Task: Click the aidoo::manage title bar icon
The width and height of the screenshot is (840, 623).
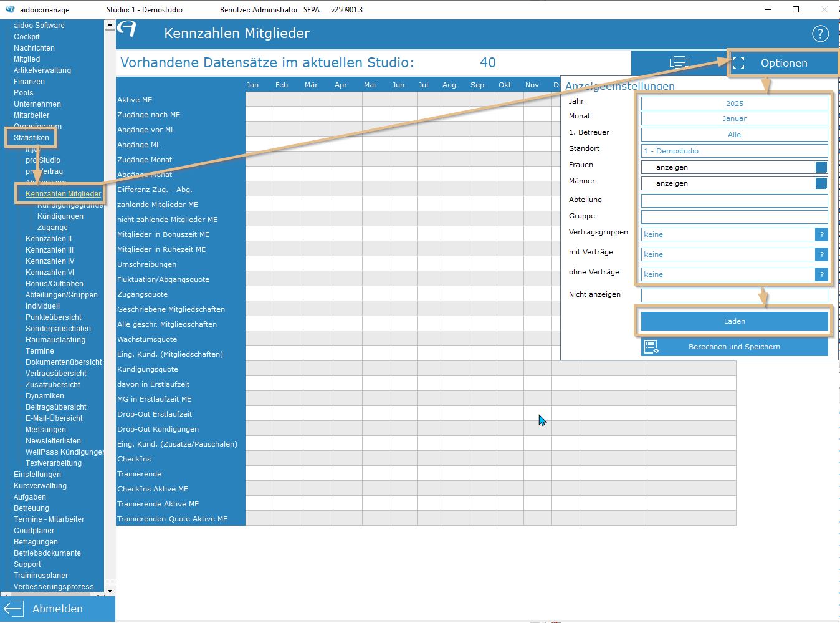Action: tap(10, 9)
